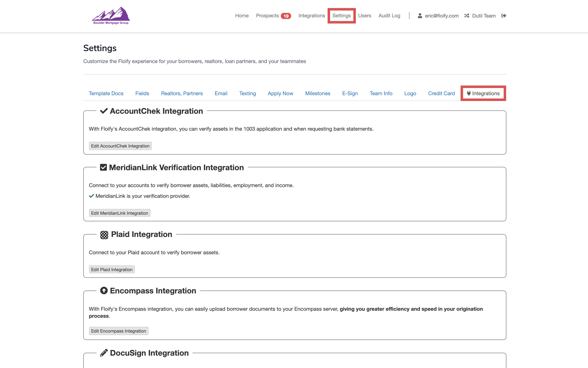Click the Plaid logo icon

click(104, 235)
